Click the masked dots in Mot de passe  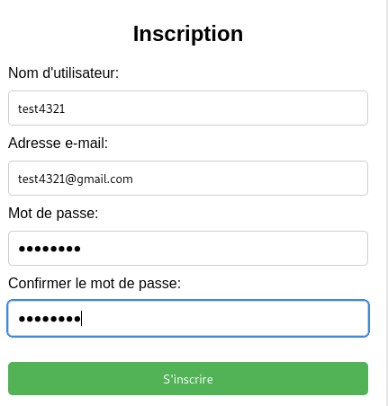[49, 249]
